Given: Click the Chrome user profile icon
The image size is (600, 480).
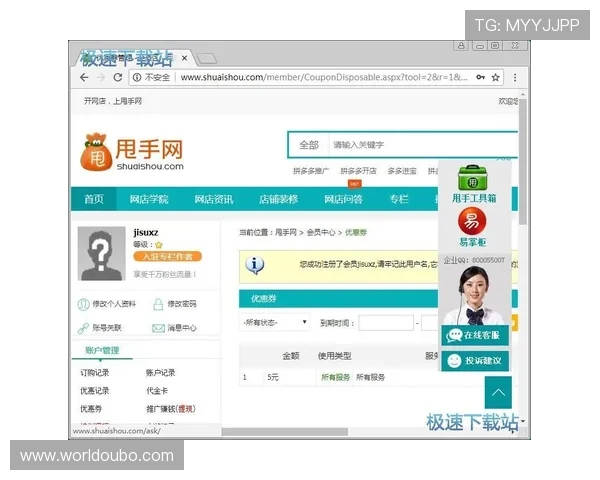Looking at the screenshot, I should (x=461, y=46).
